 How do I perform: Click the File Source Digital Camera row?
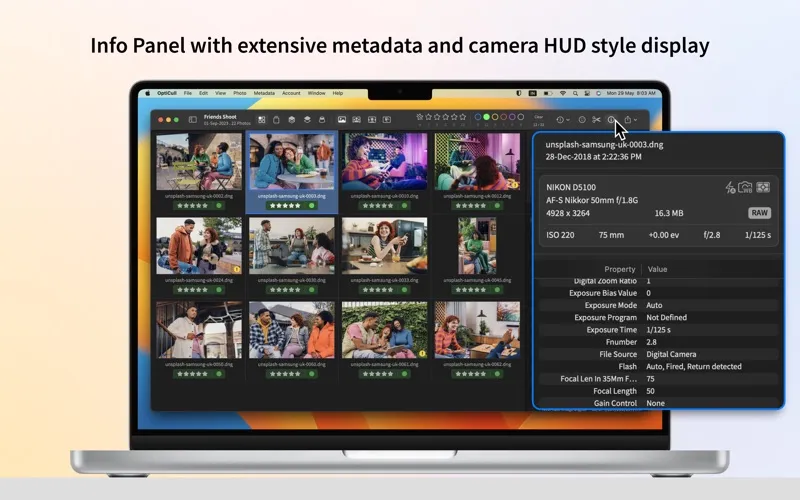click(x=659, y=354)
